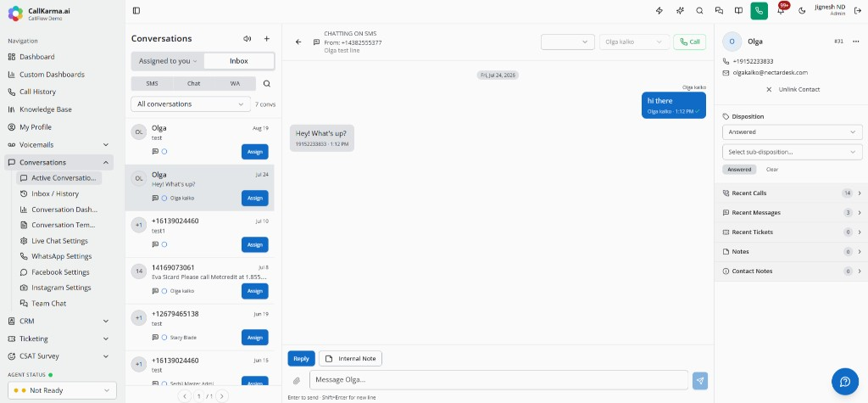Filter by Chat channel
The image size is (868, 403).
point(194,84)
